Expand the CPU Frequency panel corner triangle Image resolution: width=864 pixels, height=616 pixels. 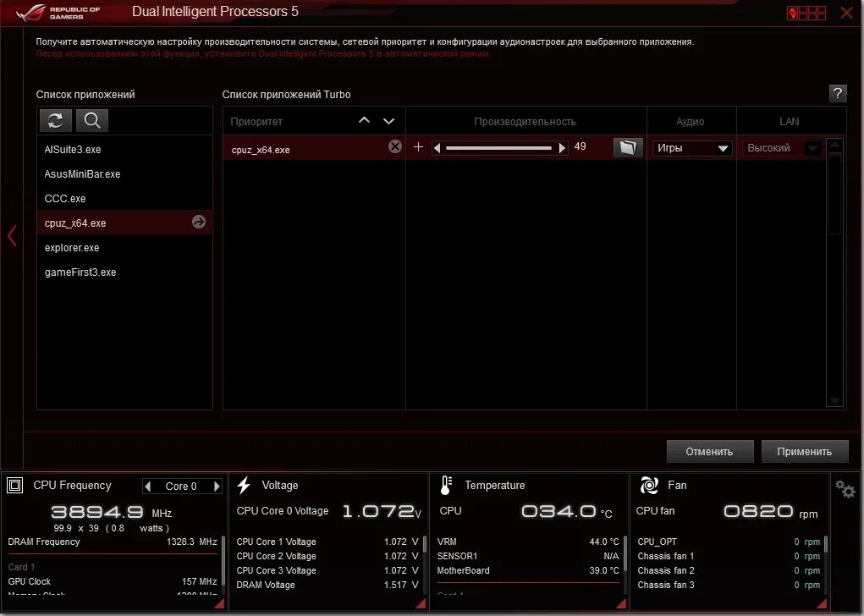[x=219, y=603]
